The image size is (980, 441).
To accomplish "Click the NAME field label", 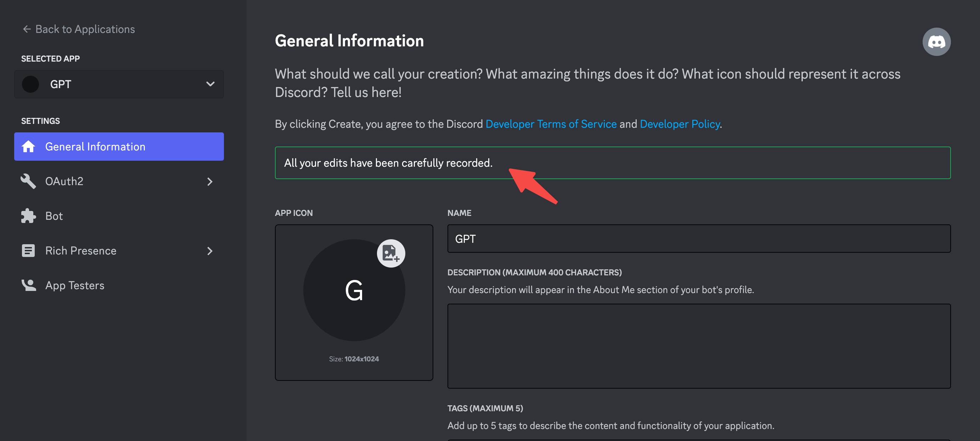I will (459, 213).
